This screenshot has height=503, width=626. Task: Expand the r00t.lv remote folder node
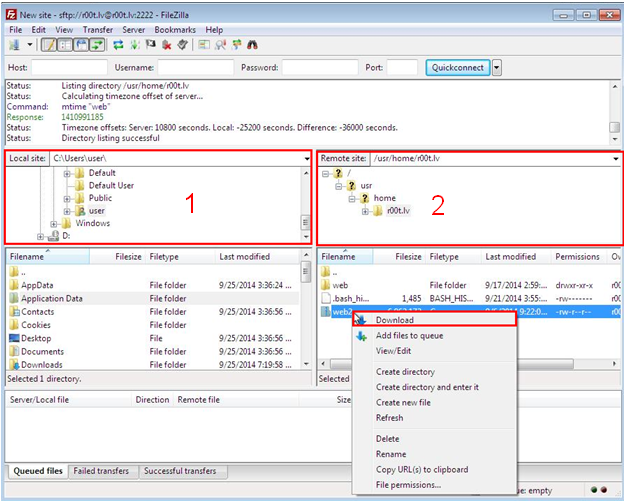point(366,211)
